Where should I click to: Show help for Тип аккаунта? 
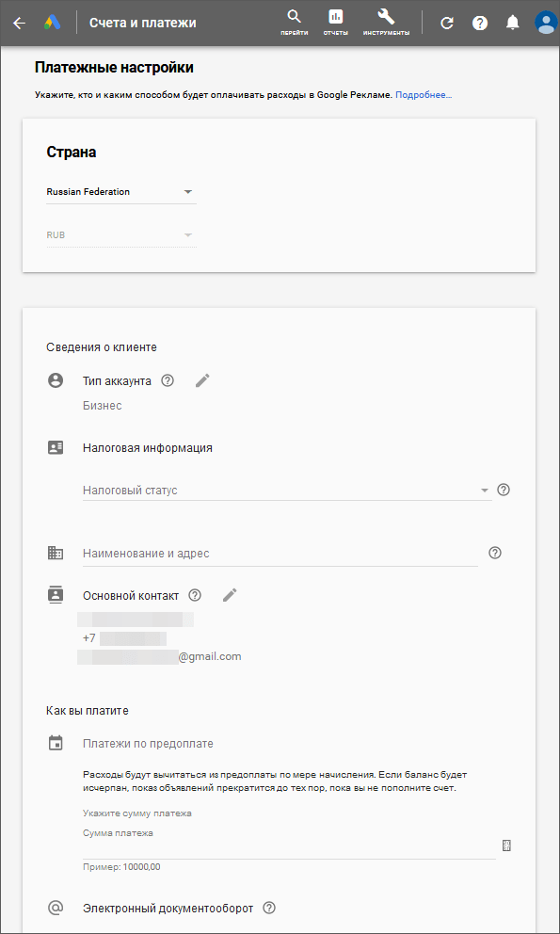click(x=168, y=380)
